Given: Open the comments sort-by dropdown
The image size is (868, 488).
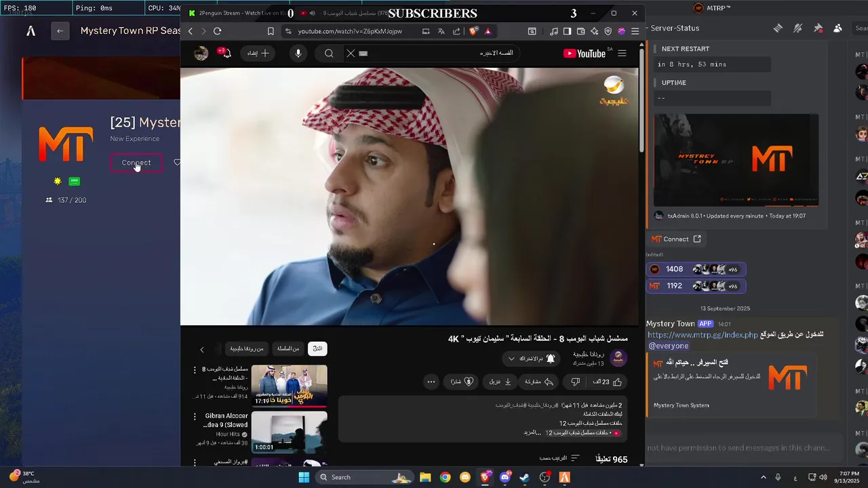Looking at the screenshot, I should tap(559, 458).
